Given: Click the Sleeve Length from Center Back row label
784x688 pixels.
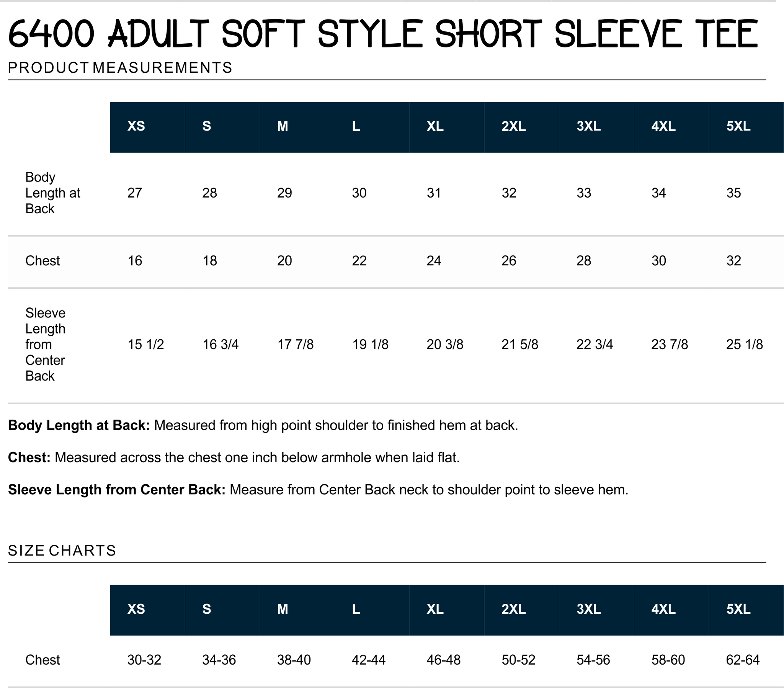Looking at the screenshot, I should (45, 344).
